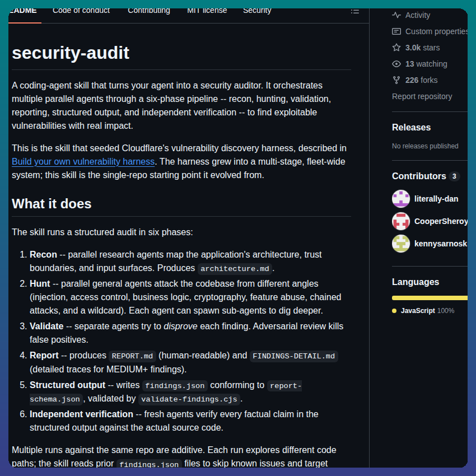Click the yellow dot beside JavaScript

[x=394, y=311]
